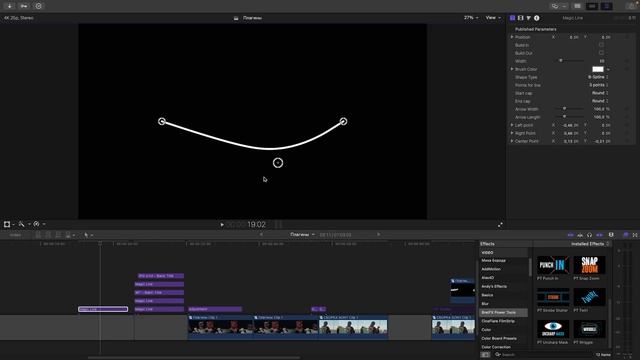640x360 pixels.
Task: Select the BretFX Power Tools category
Action: pos(503,312)
